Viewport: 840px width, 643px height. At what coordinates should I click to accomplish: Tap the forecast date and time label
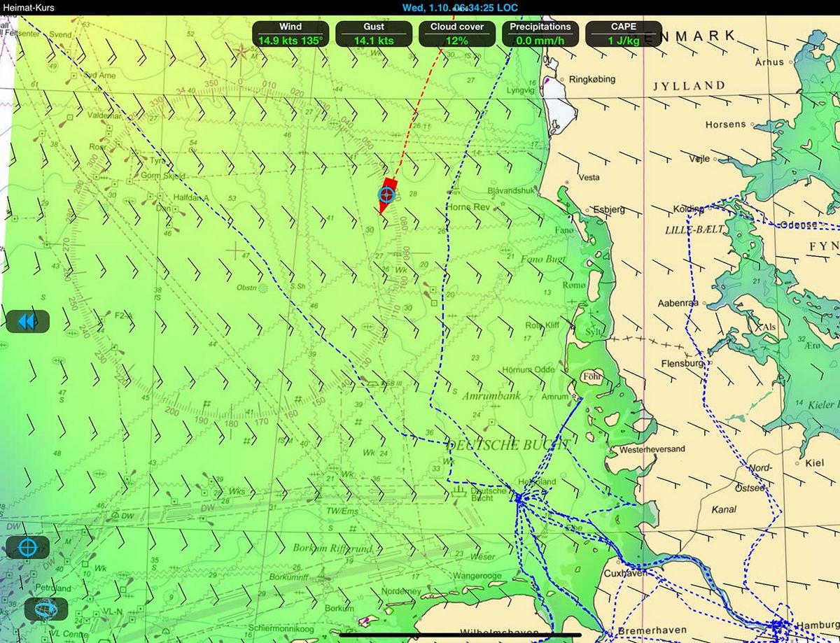(x=460, y=8)
